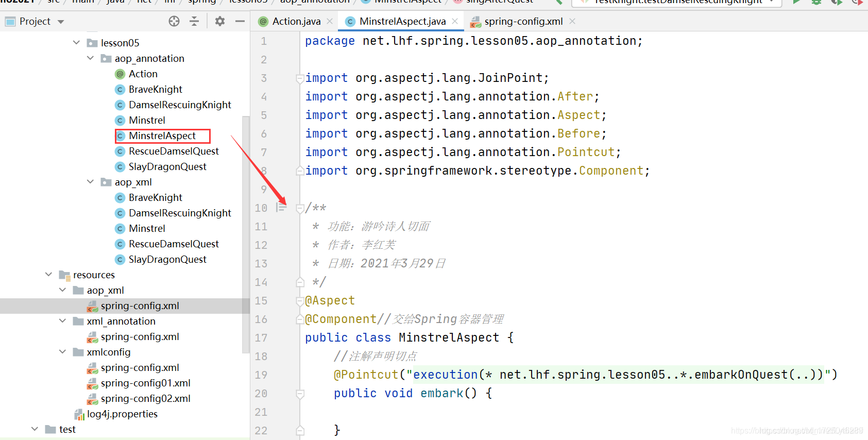Screen dimensions: 868x440
Task: Collapse the xmlconfig folder
Action: [62, 351]
